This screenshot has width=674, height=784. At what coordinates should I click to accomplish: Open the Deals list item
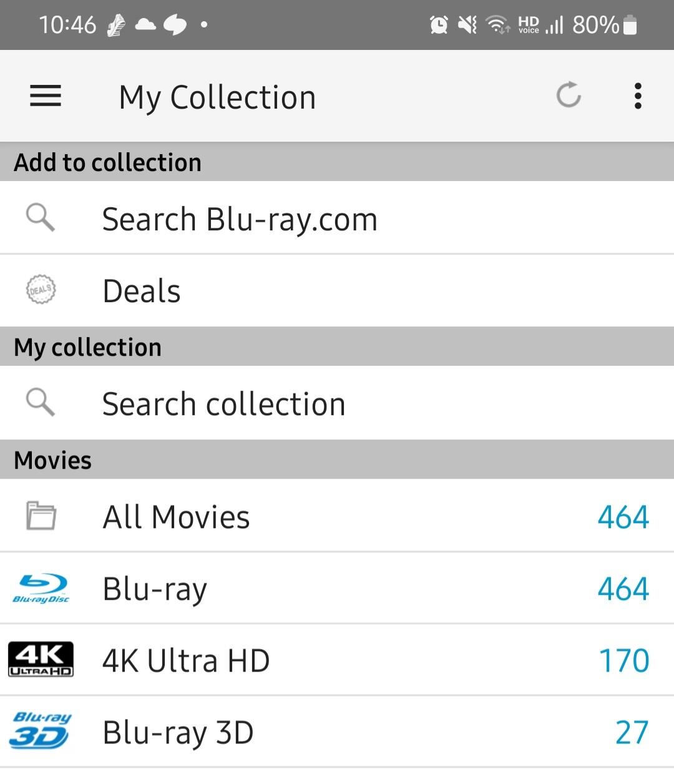(x=337, y=290)
